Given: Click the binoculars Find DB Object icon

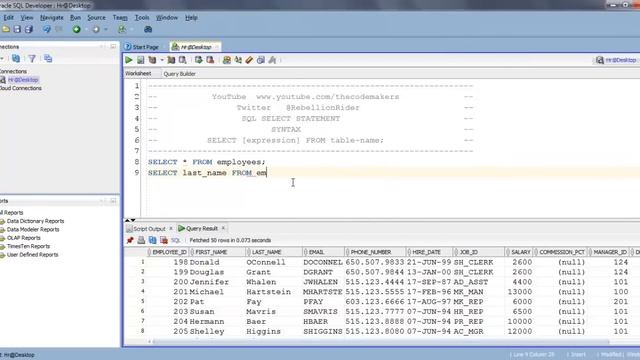Looking at the screenshot, I should click(148, 29).
